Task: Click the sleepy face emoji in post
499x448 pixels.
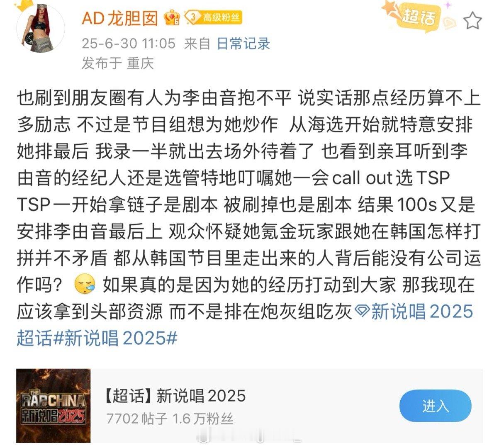Action: tap(84, 285)
